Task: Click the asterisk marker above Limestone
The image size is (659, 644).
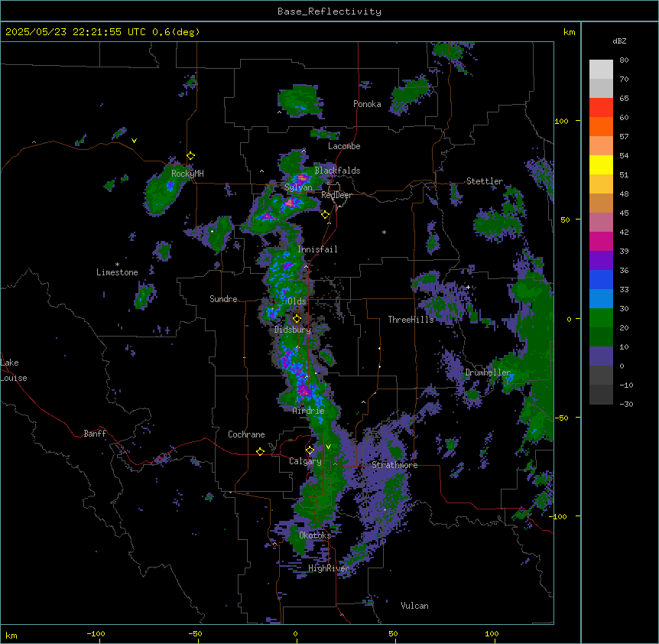Action: [x=117, y=265]
